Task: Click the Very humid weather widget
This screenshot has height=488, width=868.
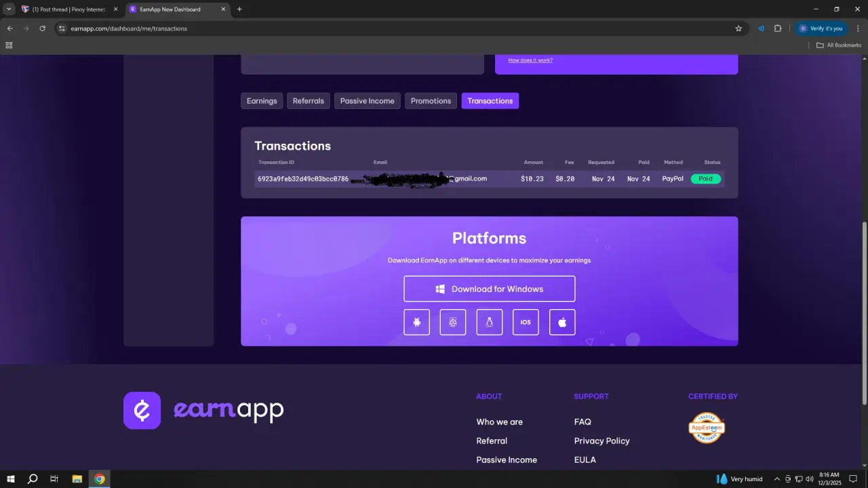Action: click(740, 479)
